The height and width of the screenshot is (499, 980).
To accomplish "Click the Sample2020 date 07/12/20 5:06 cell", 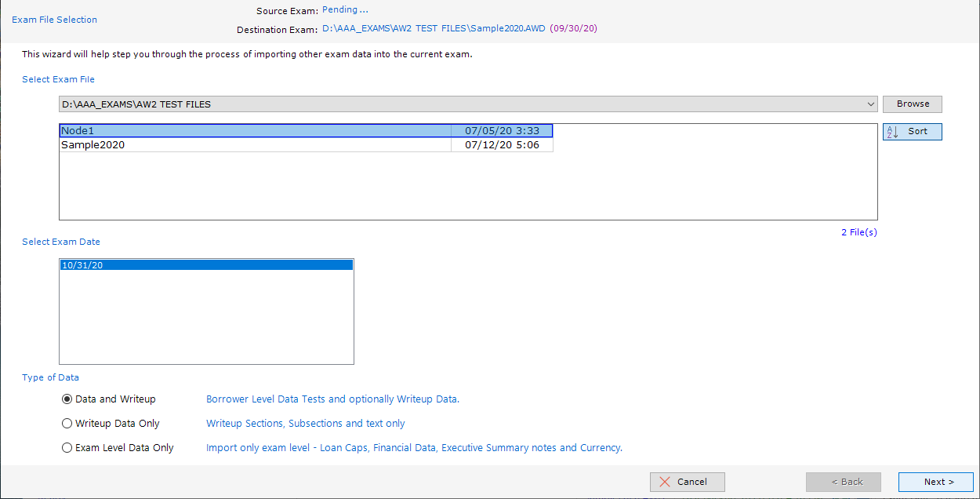I will click(x=502, y=145).
